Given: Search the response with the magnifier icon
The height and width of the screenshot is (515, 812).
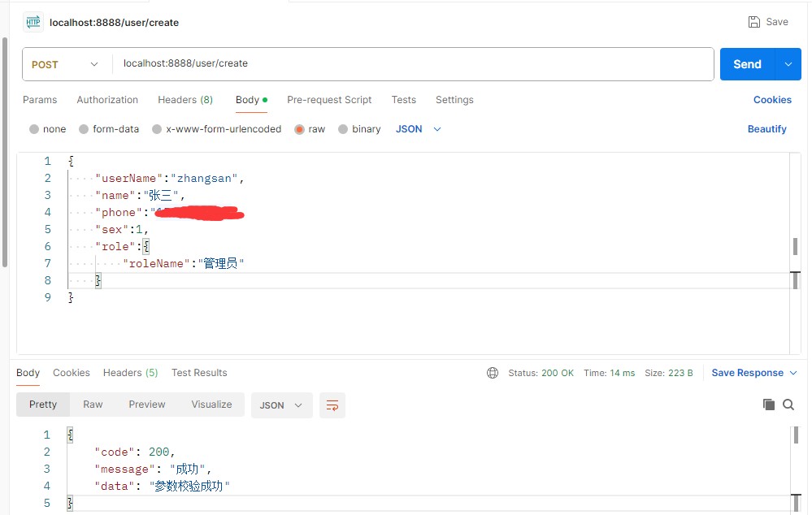Looking at the screenshot, I should tap(788, 405).
